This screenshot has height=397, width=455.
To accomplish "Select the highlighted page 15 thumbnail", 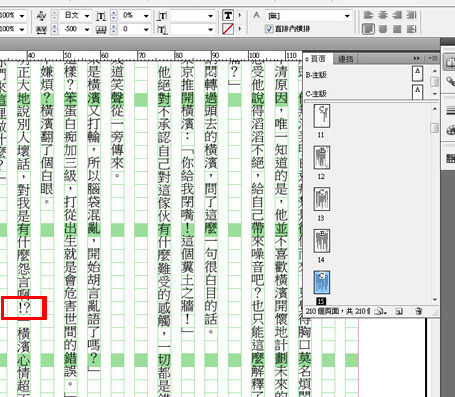I will [322, 282].
